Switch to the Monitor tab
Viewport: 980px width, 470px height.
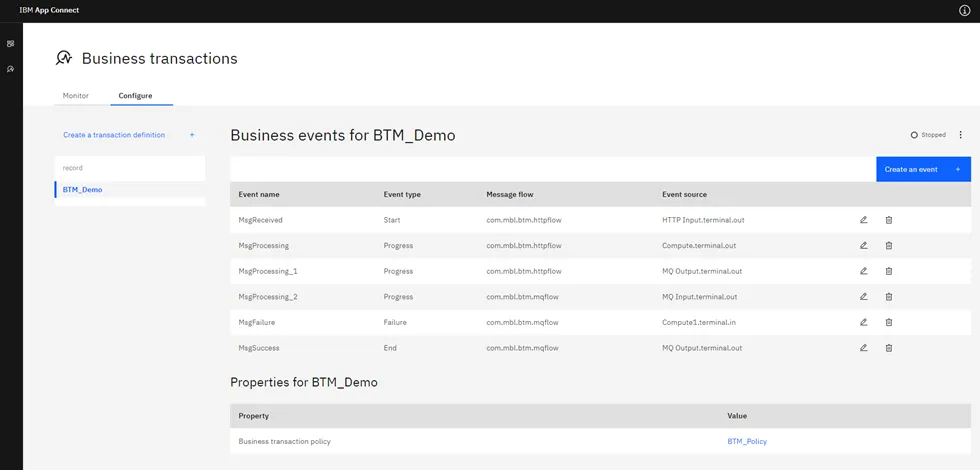76,96
